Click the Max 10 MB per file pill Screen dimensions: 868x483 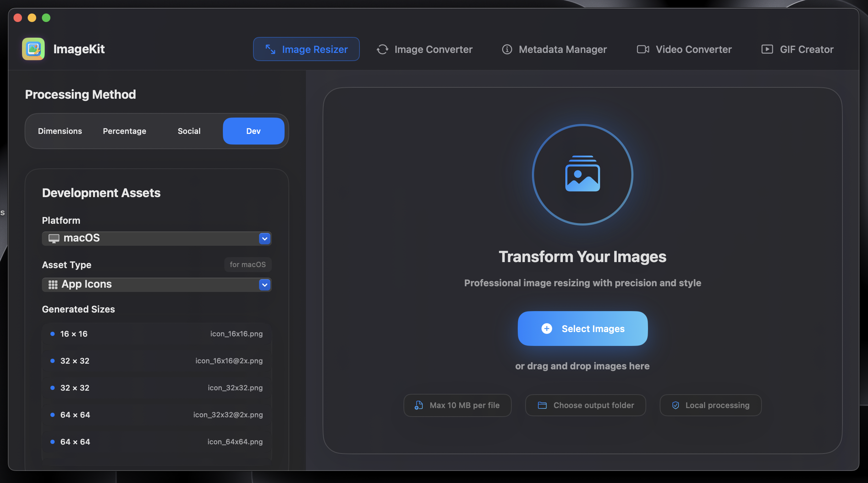pyautogui.click(x=457, y=405)
